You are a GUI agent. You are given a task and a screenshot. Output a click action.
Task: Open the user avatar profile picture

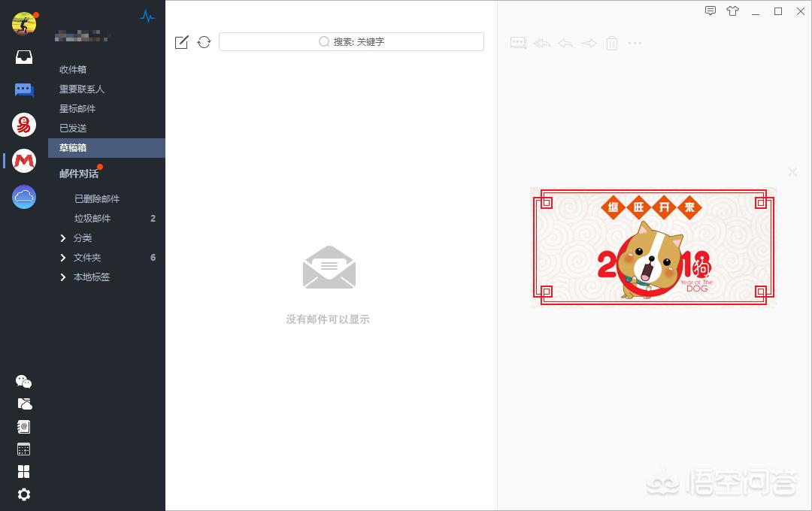pos(24,23)
